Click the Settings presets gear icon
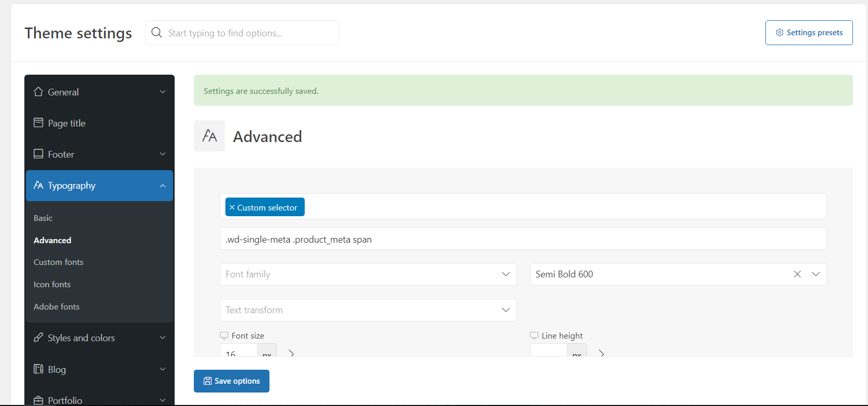This screenshot has width=868, height=406. [779, 33]
